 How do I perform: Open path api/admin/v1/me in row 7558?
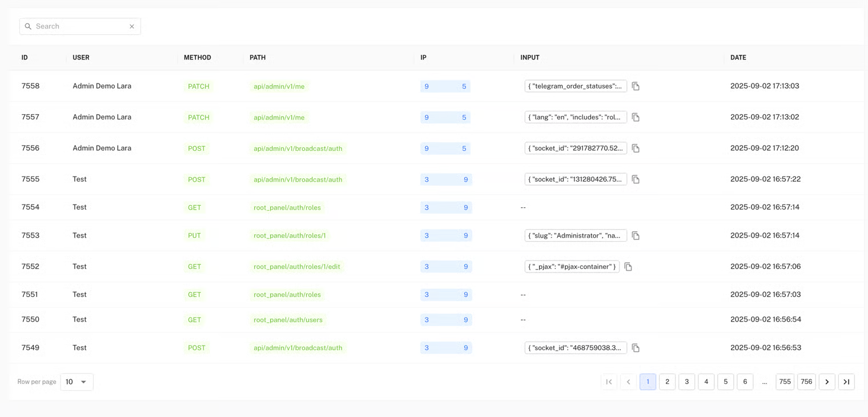279,86
